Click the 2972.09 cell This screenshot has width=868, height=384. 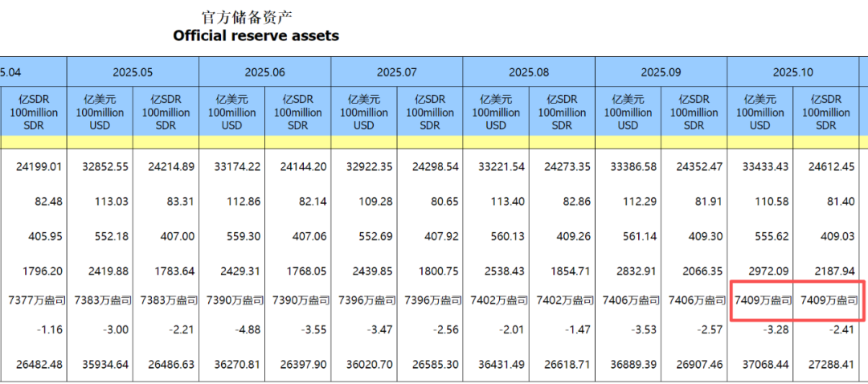pyautogui.click(x=769, y=271)
